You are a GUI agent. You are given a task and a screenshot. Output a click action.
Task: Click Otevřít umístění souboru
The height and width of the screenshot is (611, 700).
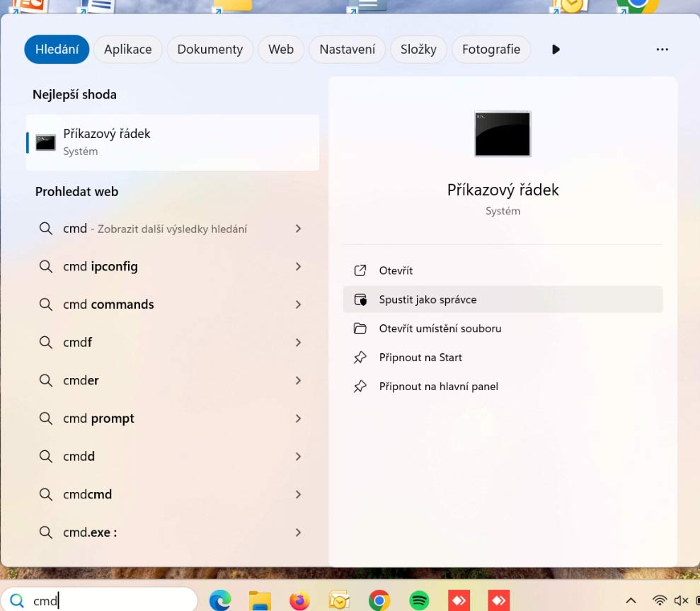(x=503, y=329)
